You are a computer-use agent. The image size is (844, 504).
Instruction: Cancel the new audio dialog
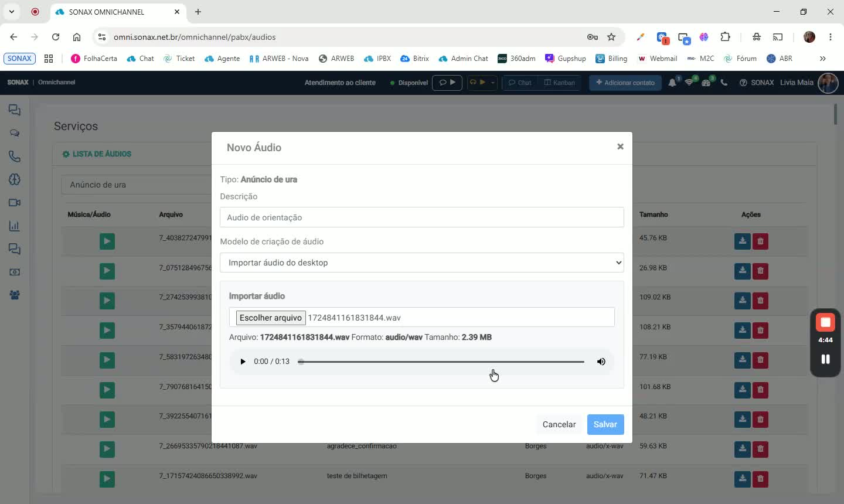point(559,424)
